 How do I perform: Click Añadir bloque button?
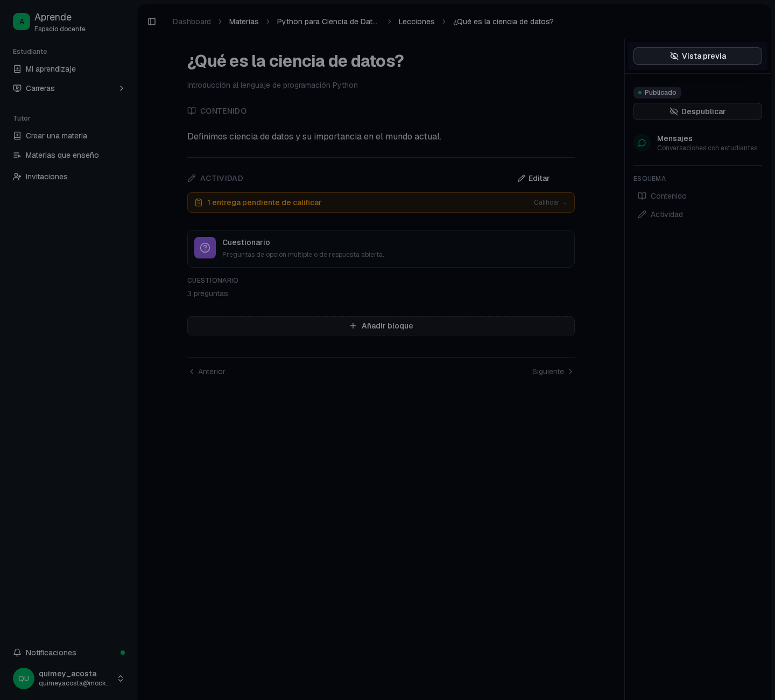(381, 326)
